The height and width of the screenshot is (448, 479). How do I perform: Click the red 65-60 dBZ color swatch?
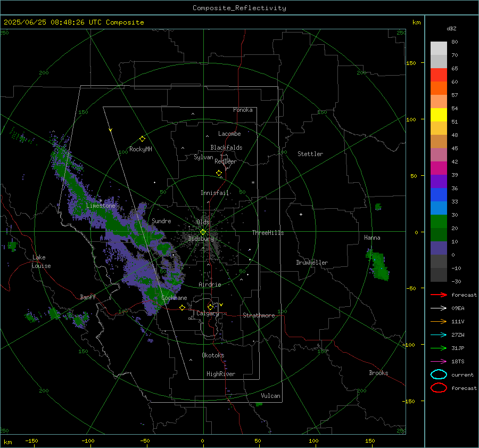[439, 75]
